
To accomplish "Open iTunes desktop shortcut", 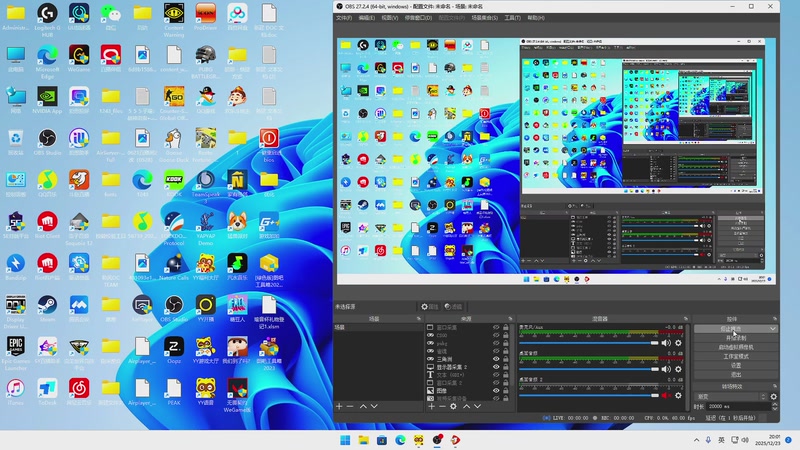I will pos(15,393).
